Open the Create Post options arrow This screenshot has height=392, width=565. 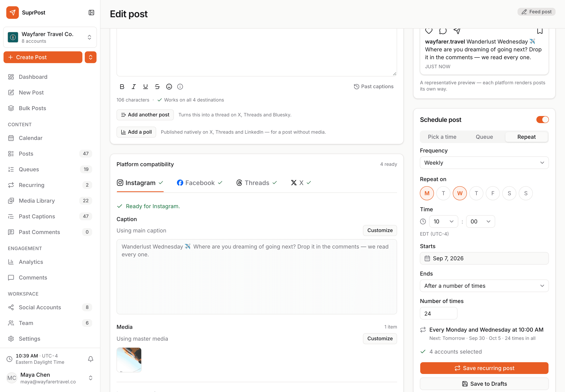click(x=90, y=57)
